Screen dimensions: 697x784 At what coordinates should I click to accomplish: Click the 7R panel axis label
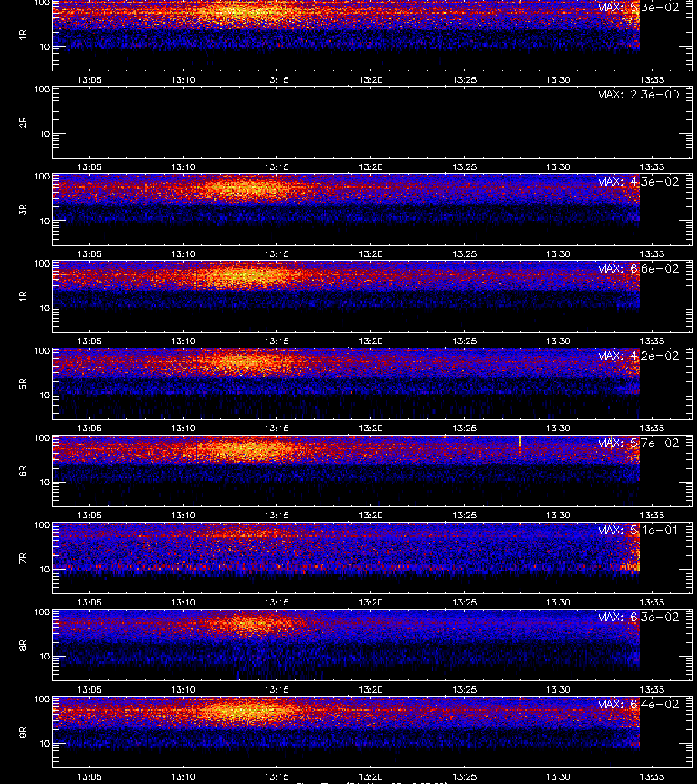click(23, 558)
